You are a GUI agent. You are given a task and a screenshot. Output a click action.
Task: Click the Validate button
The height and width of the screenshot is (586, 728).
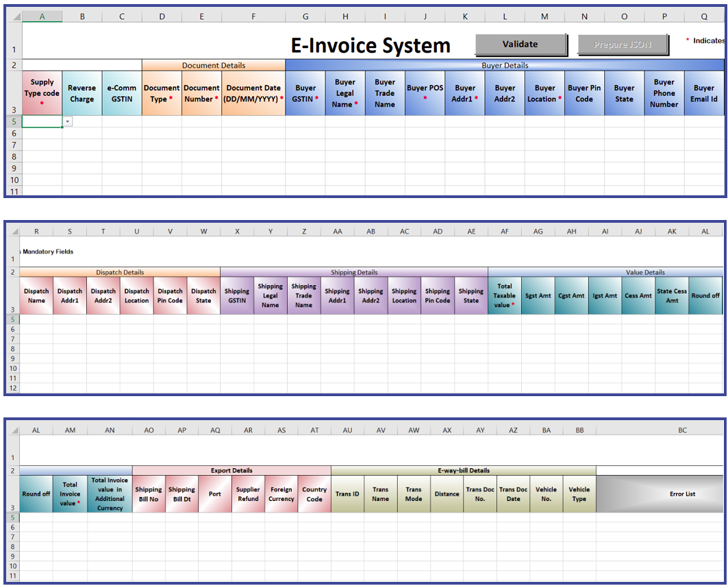coord(522,44)
